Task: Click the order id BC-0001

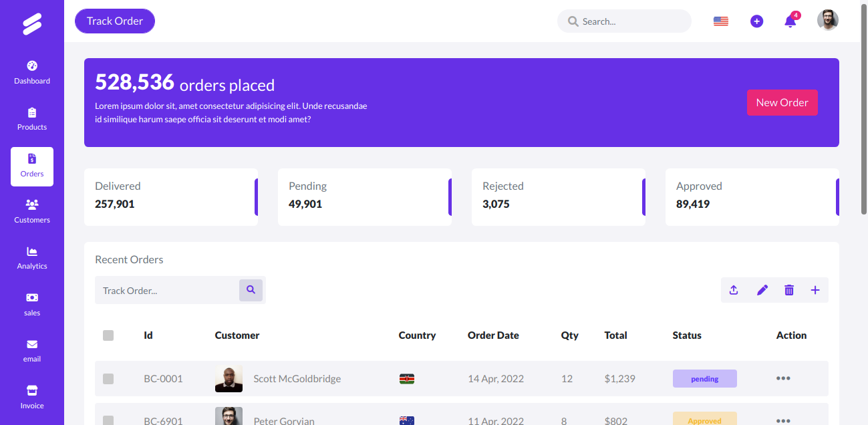Action: point(163,379)
